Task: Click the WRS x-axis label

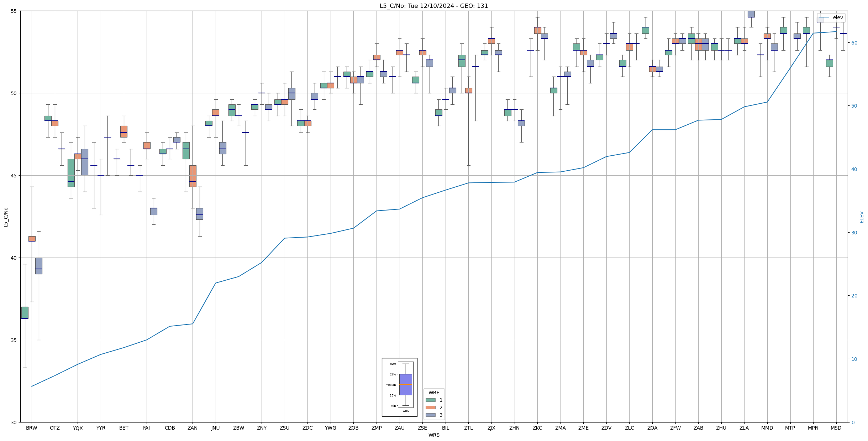Action: [433, 435]
